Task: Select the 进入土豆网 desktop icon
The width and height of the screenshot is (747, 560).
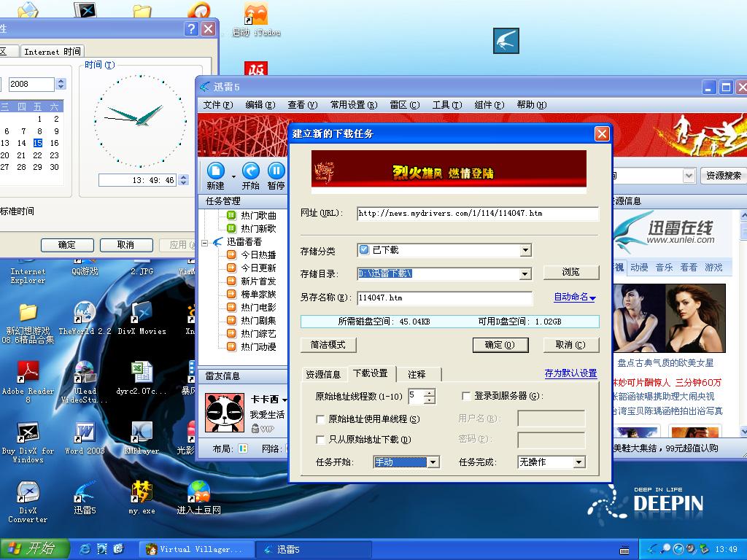Action: pos(198,492)
